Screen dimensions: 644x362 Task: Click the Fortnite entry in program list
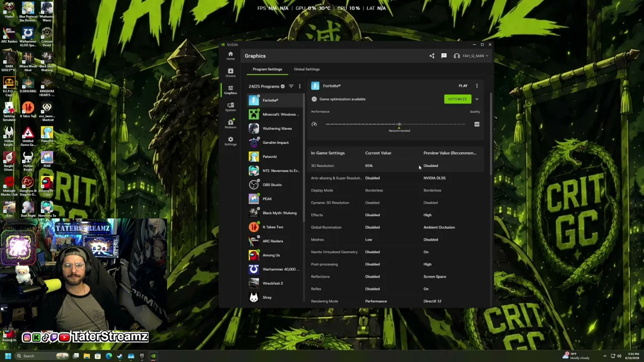275,100
